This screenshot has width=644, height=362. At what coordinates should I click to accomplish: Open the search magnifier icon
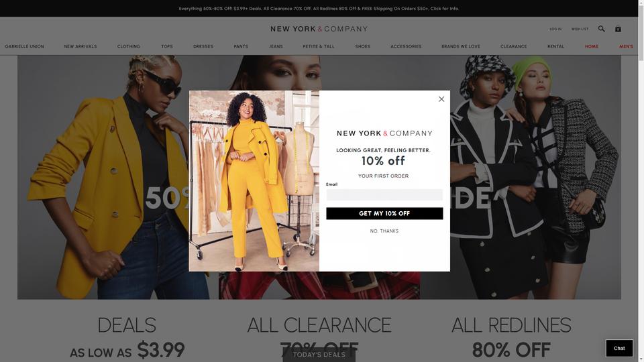pos(601,29)
